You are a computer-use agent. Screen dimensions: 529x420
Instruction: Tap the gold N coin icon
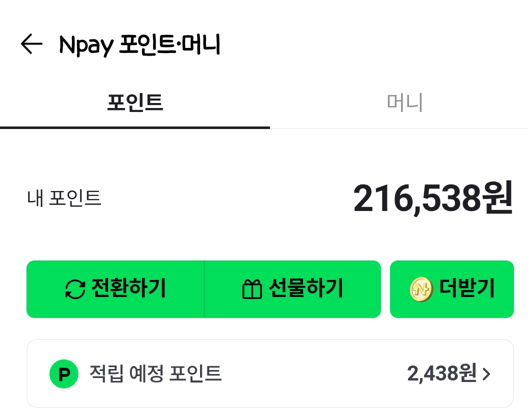pos(420,289)
